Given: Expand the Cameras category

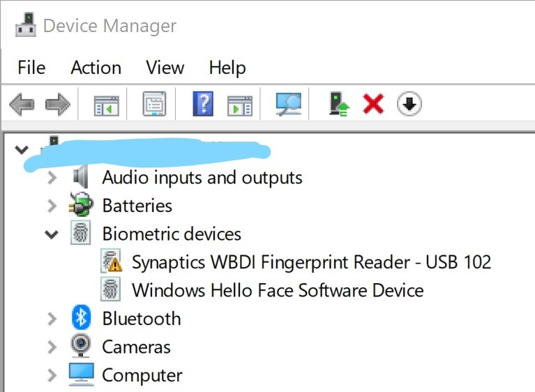Looking at the screenshot, I should [x=51, y=347].
